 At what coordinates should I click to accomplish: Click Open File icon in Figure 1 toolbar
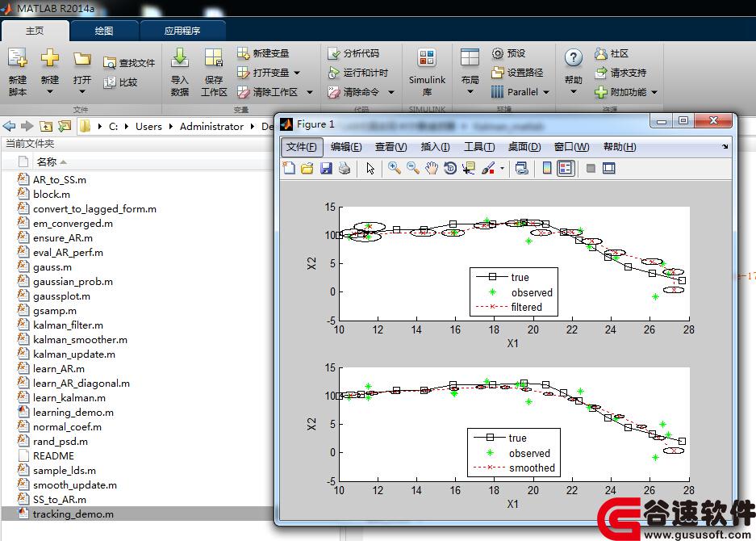(307, 168)
